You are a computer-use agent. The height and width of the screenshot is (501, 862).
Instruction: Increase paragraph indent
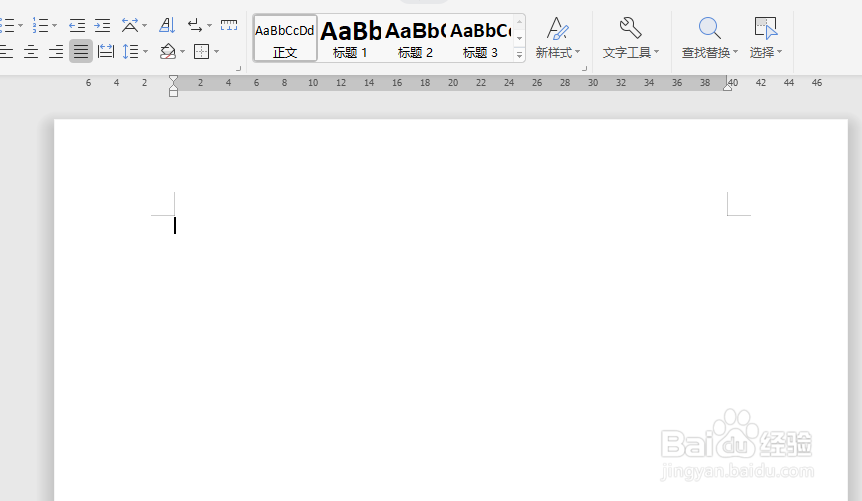[102, 25]
